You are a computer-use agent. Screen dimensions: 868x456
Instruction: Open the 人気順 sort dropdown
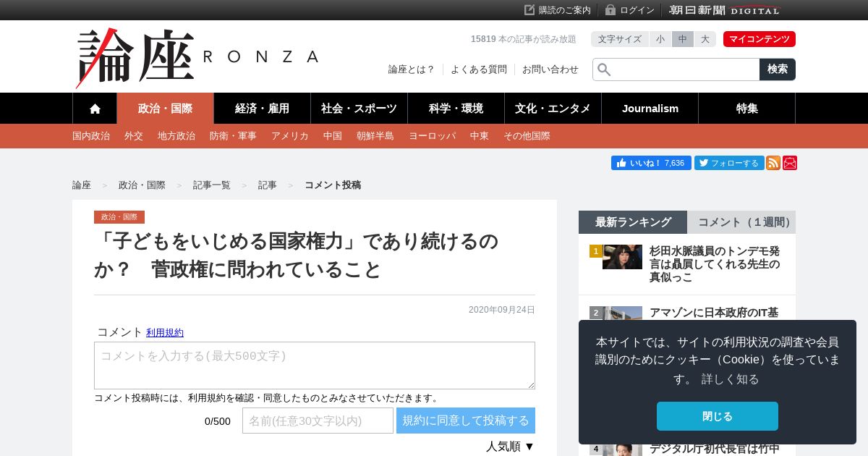(x=510, y=447)
